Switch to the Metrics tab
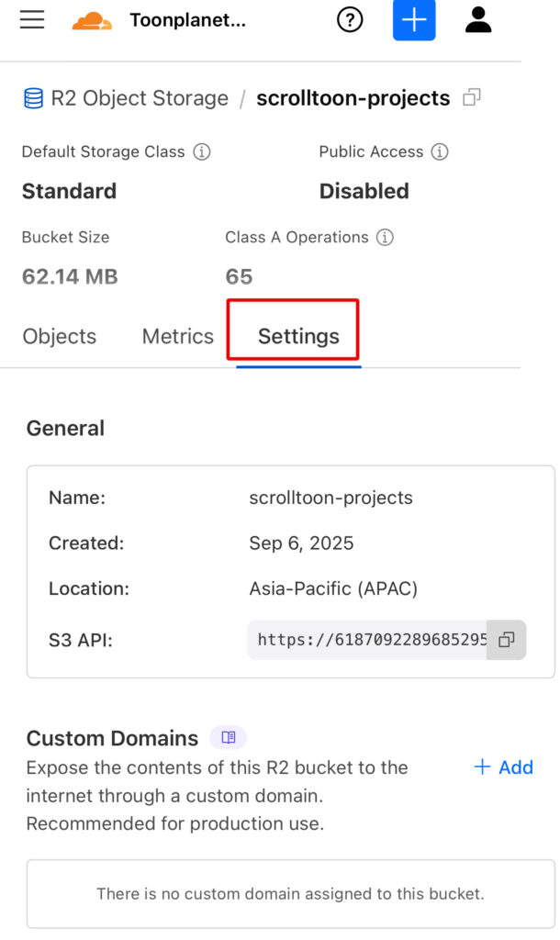The image size is (560, 940). (x=177, y=337)
